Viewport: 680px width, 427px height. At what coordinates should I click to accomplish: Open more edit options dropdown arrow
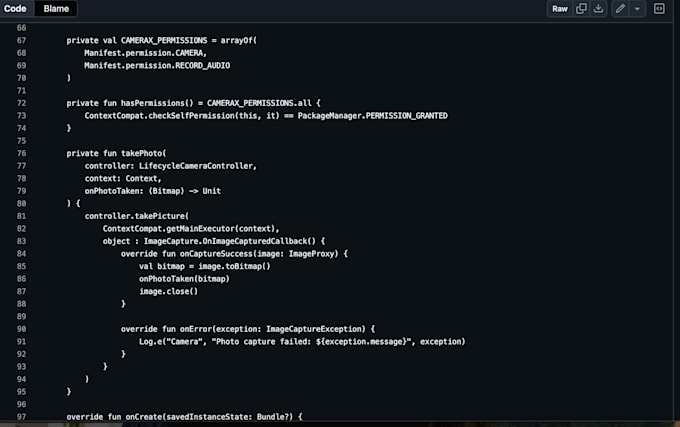(637, 9)
